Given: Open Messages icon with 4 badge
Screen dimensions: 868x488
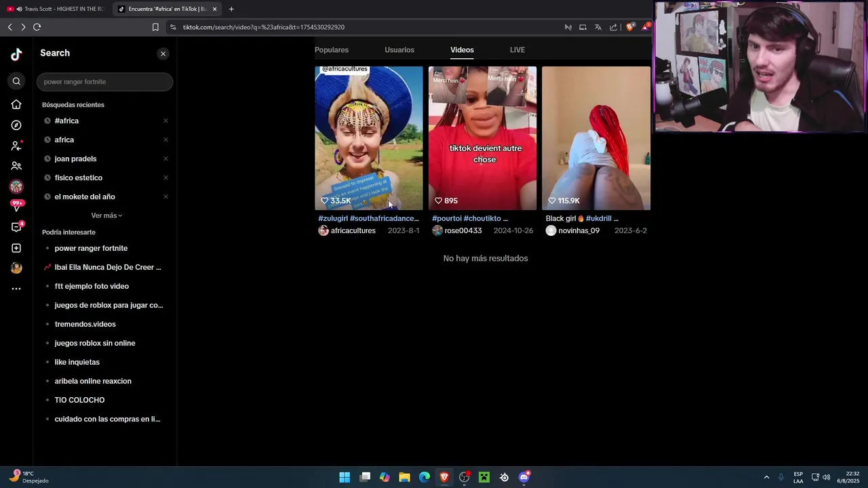Looking at the screenshot, I should coord(16,227).
